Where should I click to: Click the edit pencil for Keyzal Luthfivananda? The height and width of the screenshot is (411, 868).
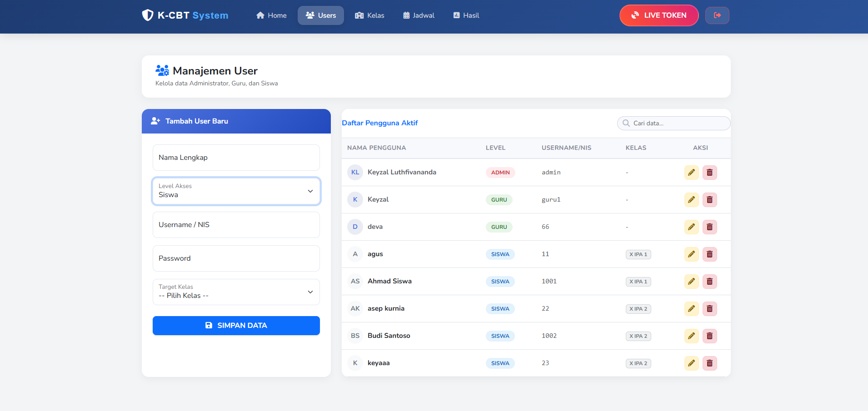pyautogui.click(x=691, y=173)
